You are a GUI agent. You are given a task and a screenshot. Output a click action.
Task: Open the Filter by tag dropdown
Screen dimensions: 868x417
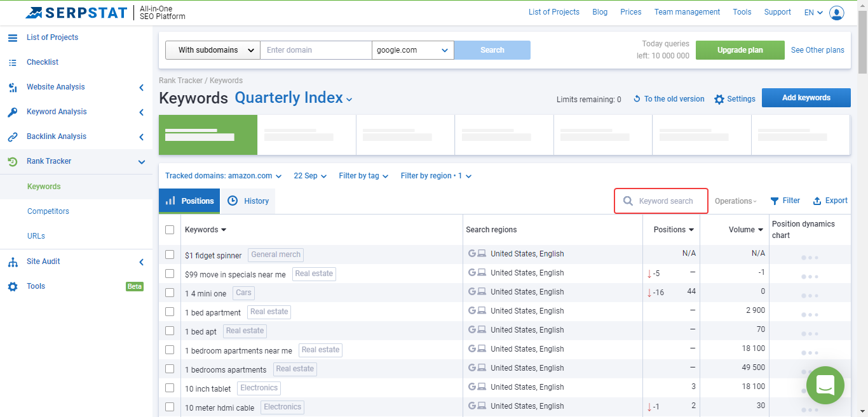pyautogui.click(x=363, y=176)
